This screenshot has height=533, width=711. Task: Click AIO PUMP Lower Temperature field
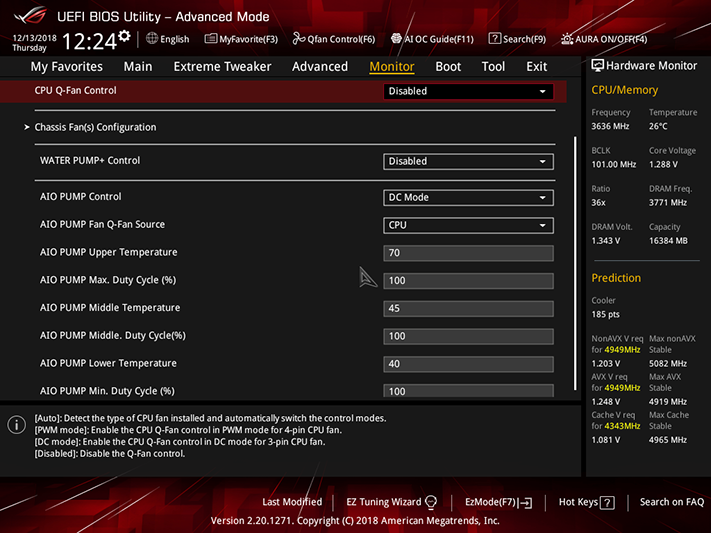[x=468, y=364]
